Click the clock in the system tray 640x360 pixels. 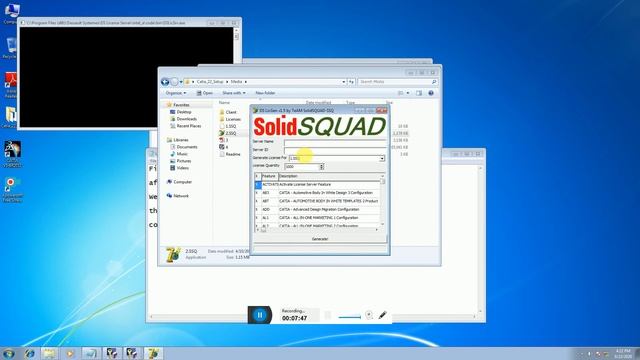tap(623, 354)
